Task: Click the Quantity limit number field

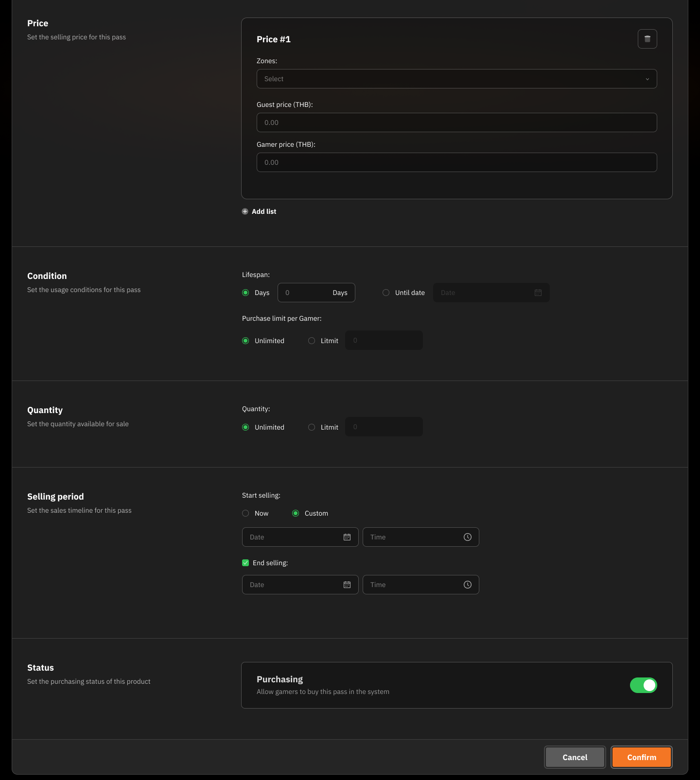Action: [384, 427]
